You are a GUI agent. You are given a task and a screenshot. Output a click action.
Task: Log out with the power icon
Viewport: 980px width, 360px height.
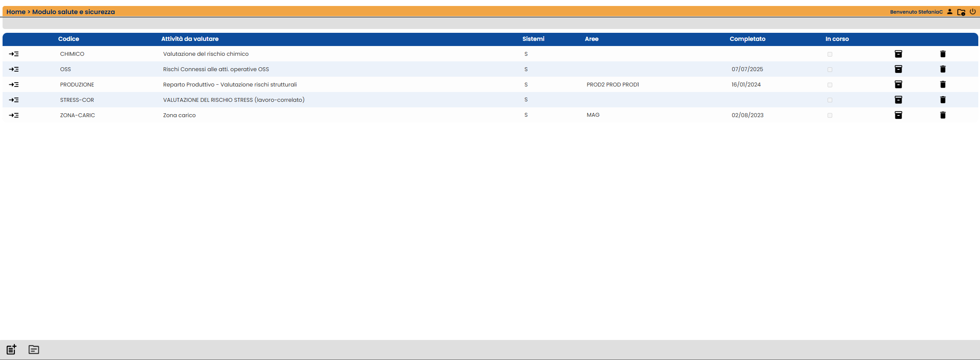973,12
